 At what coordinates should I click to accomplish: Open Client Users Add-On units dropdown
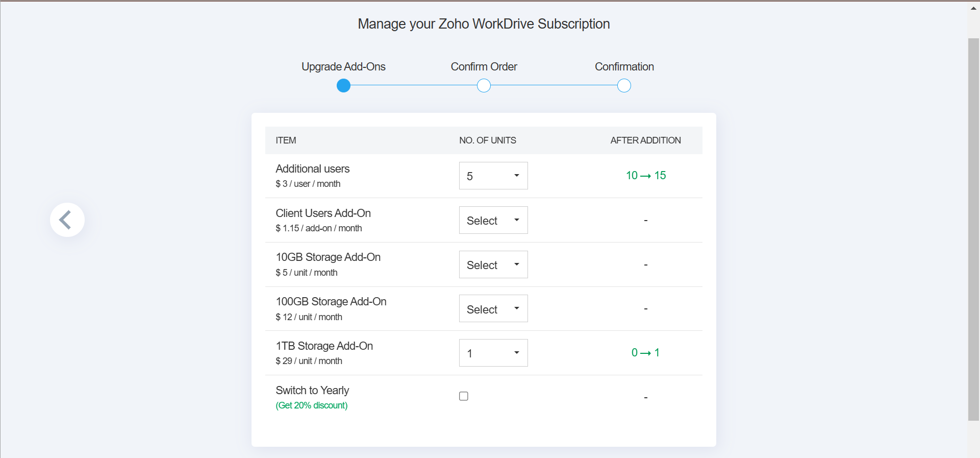click(493, 220)
